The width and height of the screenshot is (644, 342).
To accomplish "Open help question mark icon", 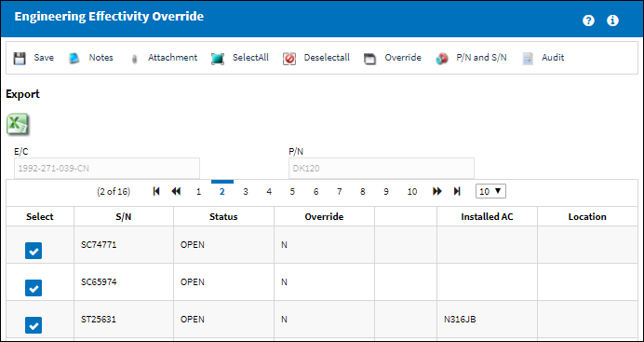I will (x=588, y=21).
